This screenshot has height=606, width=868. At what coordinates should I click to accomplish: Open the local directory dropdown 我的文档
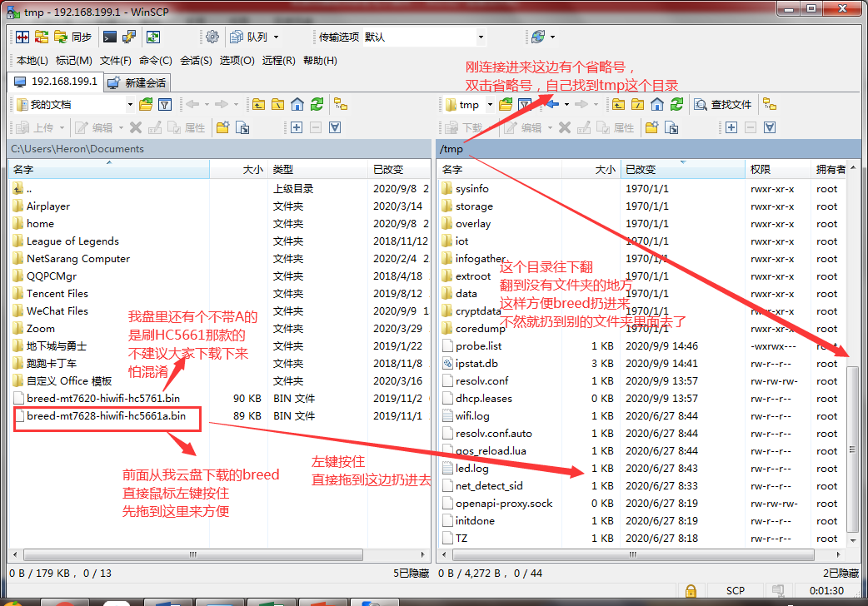click(75, 104)
